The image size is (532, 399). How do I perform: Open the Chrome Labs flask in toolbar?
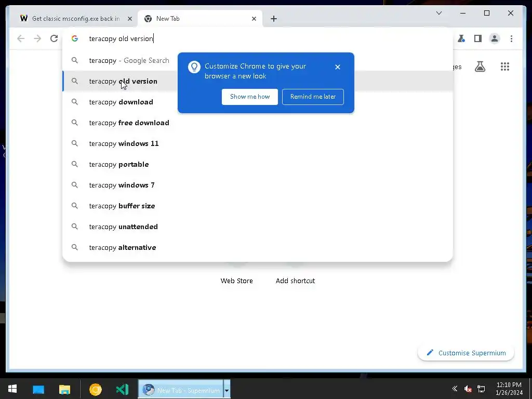coord(461,38)
